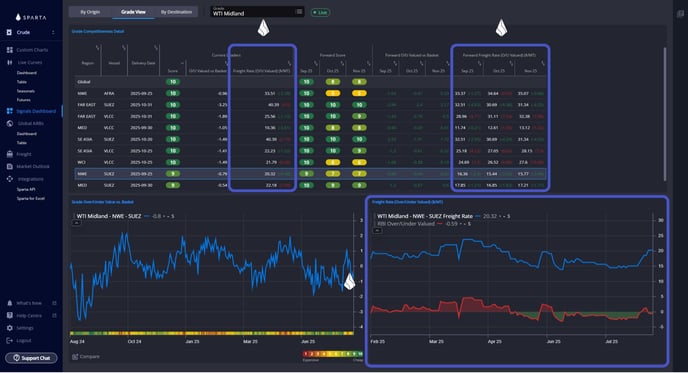The image size is (688, 373).
Task: Click the Sparta logo in sidebar
Action: [30, 17]
